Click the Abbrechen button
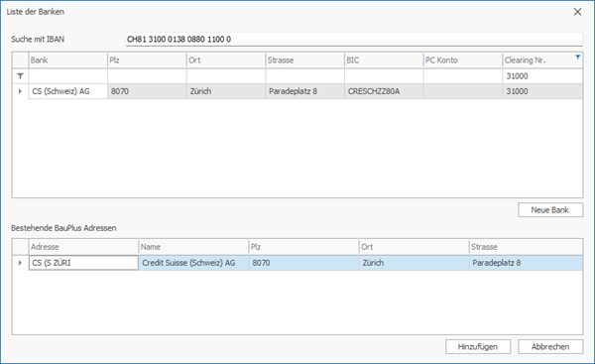This screenshot has width=595, height=364. point(550,346)
